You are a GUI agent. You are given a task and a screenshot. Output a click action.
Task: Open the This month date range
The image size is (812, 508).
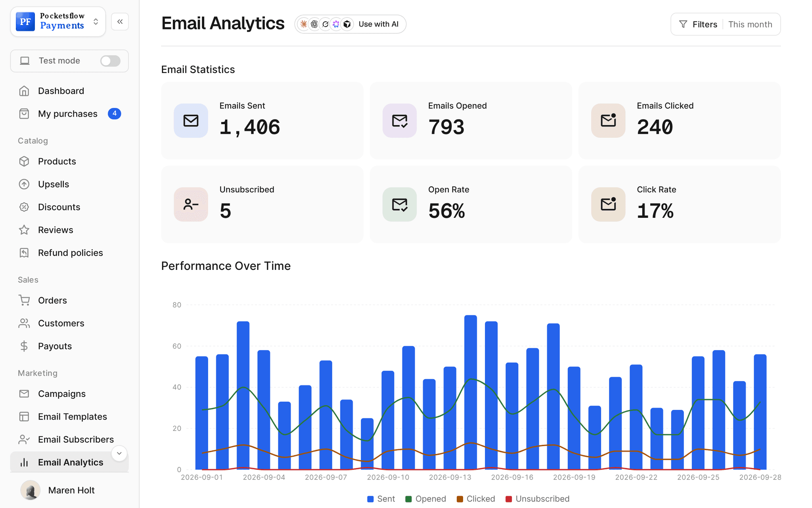[x=750, y=24]
